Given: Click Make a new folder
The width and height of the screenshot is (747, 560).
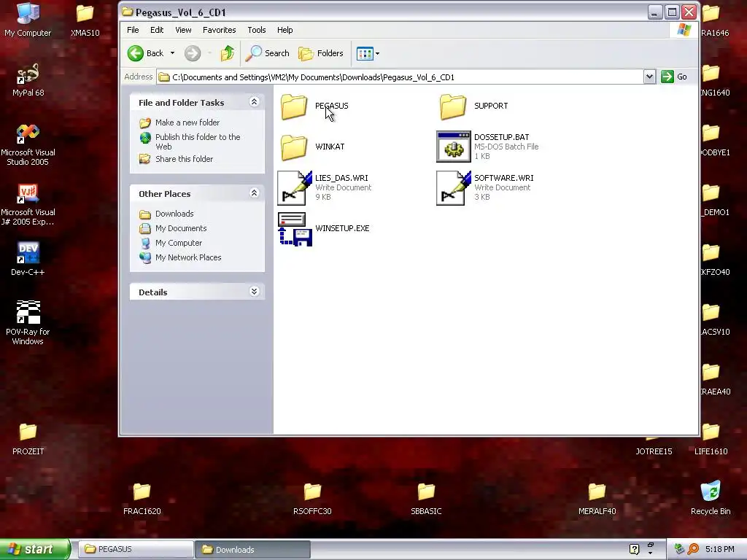Looking at the screenshot, I should [187, 122].
